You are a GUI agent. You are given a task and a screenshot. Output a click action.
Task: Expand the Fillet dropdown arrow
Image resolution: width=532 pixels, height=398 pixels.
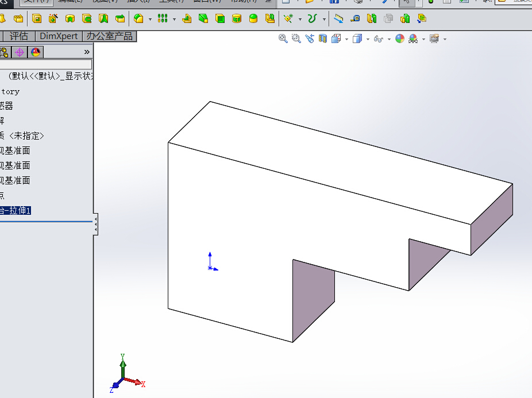(x=150, y=20)
